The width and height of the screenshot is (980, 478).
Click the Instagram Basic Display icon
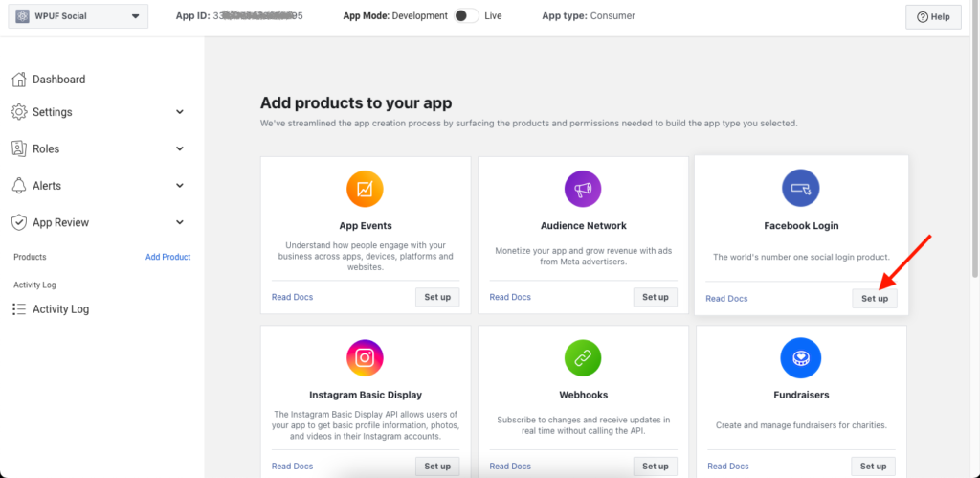click(365, 357)
